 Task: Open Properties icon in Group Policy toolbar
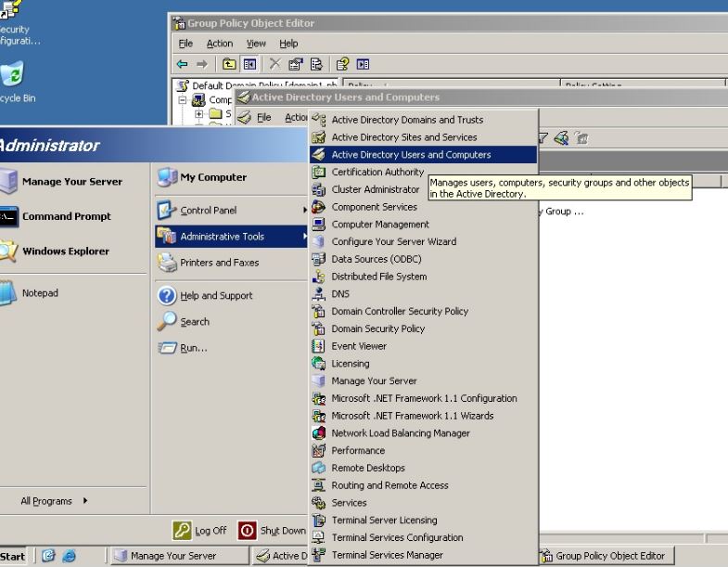click(296, 64)
